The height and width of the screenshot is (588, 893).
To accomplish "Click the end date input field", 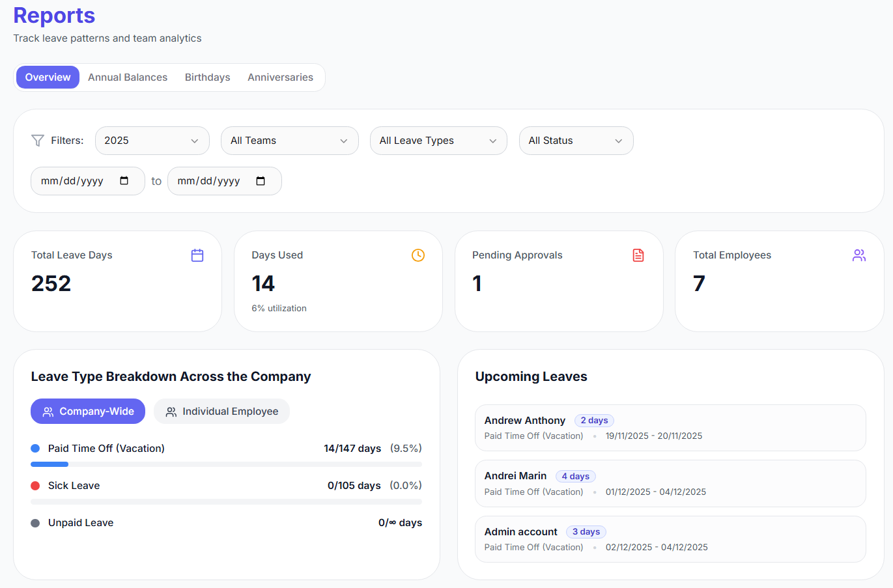I will [x=225, y=181].
